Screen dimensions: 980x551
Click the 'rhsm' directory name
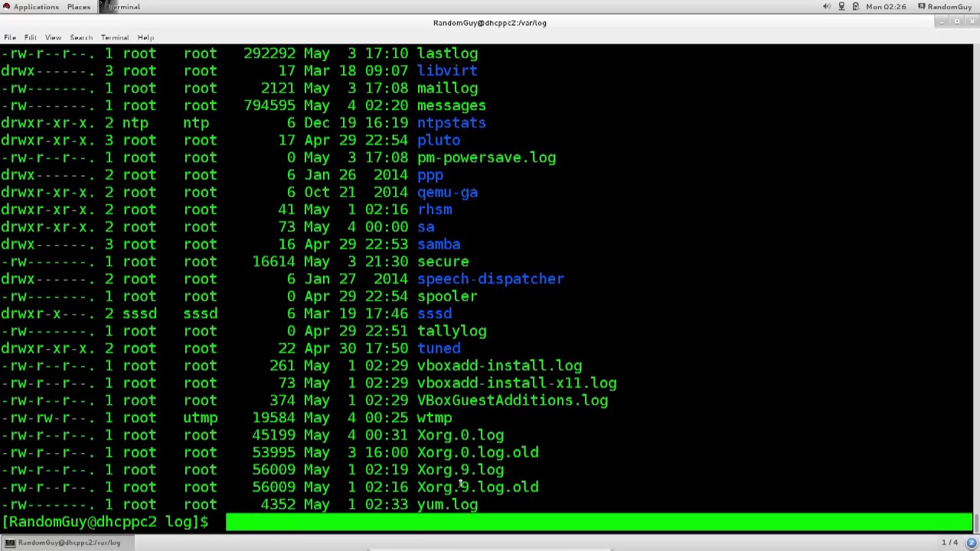click(434, 210)
